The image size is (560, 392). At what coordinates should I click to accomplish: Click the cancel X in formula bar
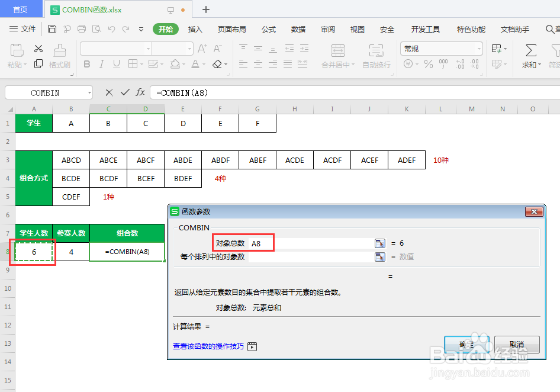click(x=110, y=92)
